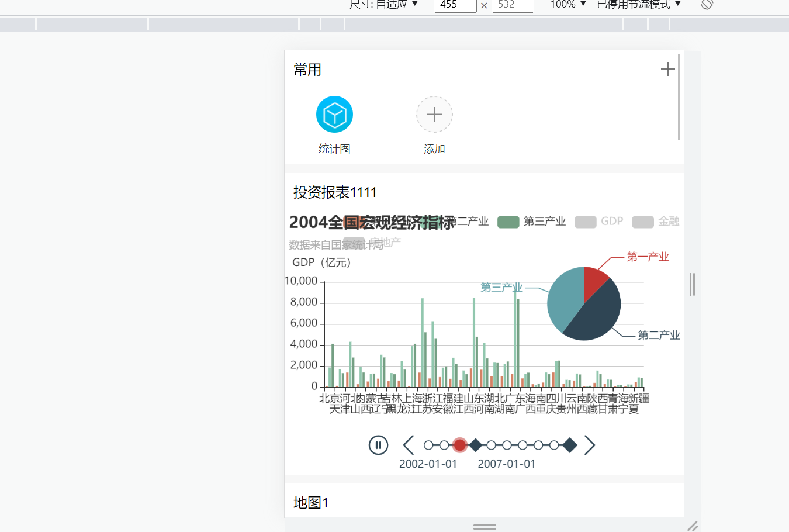The width and height of the screenshot is (789, 532).
Task: Click the 常用 panel vertical scrollbar
Action: click(x=679, y=97)
